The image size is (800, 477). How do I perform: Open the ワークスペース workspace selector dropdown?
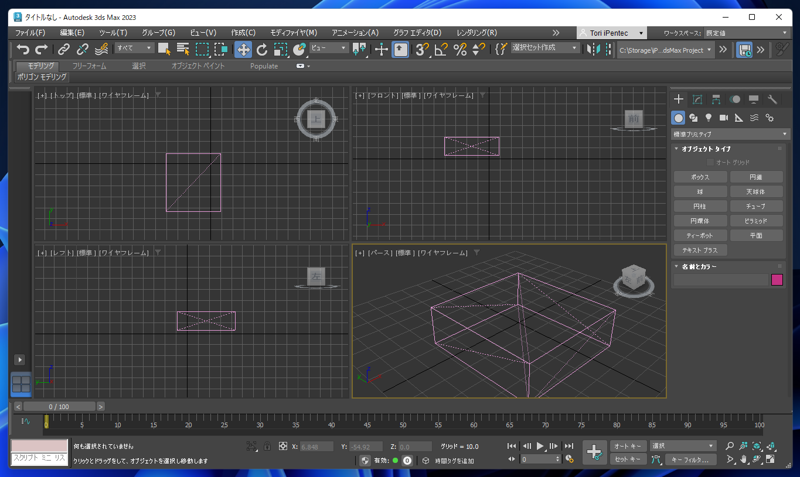(x=746, y=33)
